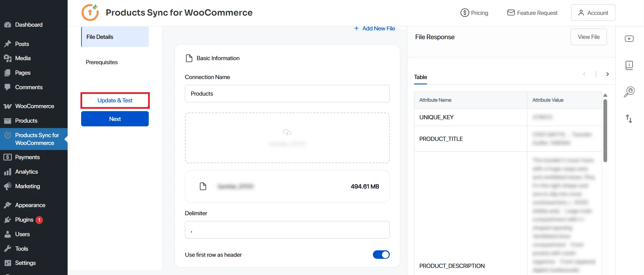Screen dimensions: 644x275
Task: Click the Plugins update count badge
Action: 39,220
